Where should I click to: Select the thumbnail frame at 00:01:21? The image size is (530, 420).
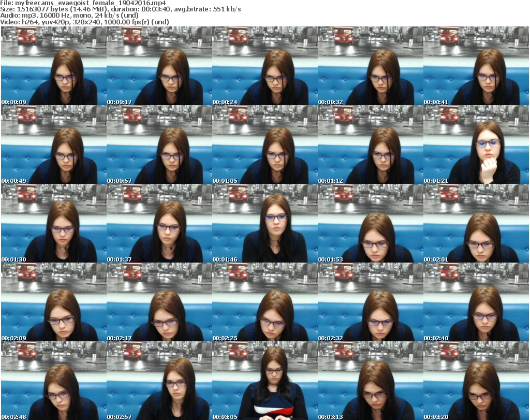coord(476,144)
